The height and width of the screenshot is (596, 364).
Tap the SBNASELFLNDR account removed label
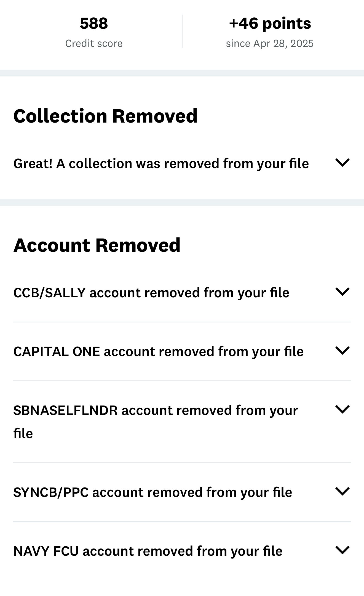[156, 422]
